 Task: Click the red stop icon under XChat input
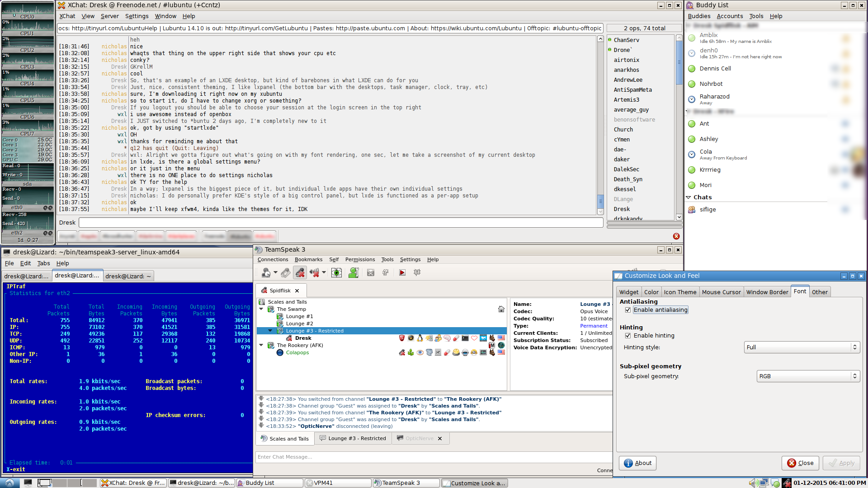(676, 236)
